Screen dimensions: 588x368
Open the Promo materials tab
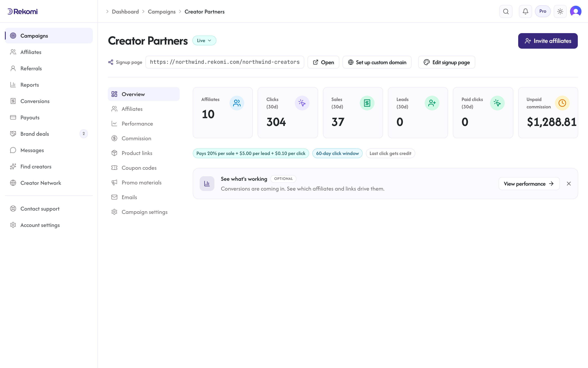(144, 183)
